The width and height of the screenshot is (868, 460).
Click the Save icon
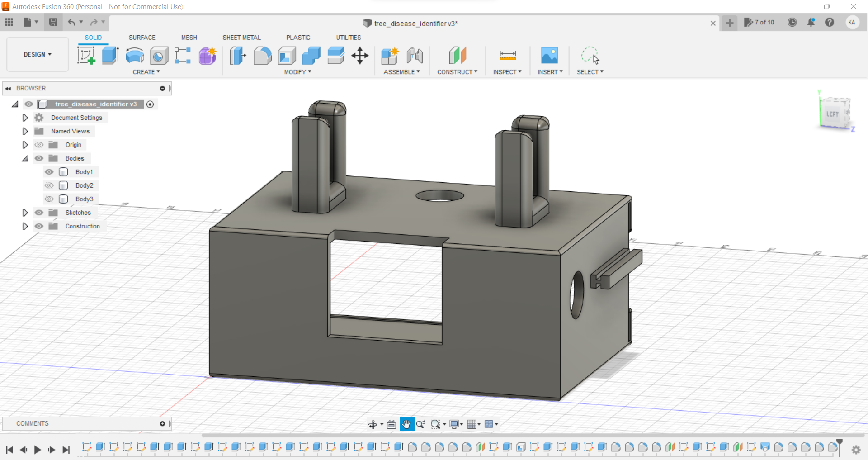[x=53, y=22]
